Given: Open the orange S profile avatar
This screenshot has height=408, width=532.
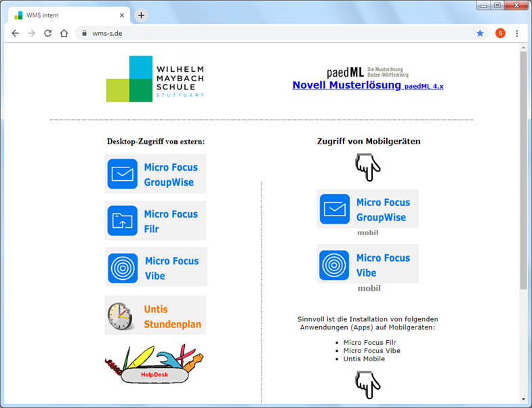Looking at the screenshot, I should click(x=500, y=33).
